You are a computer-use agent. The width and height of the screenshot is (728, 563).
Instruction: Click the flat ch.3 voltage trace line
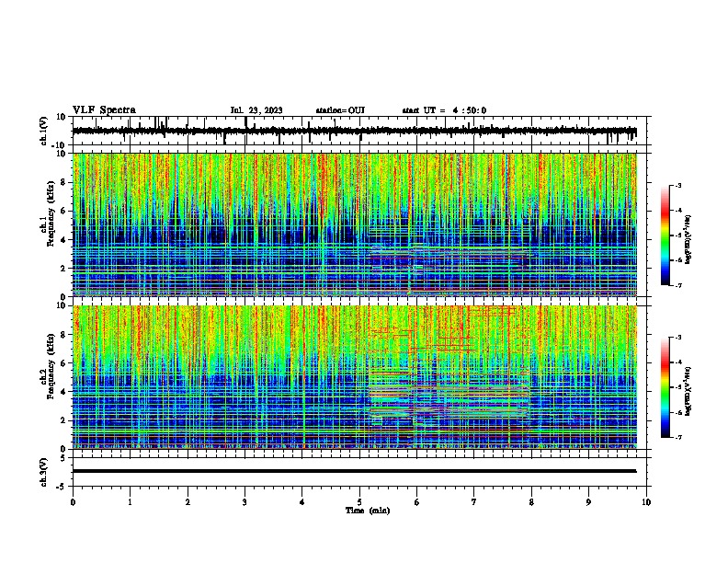(355, 471)
